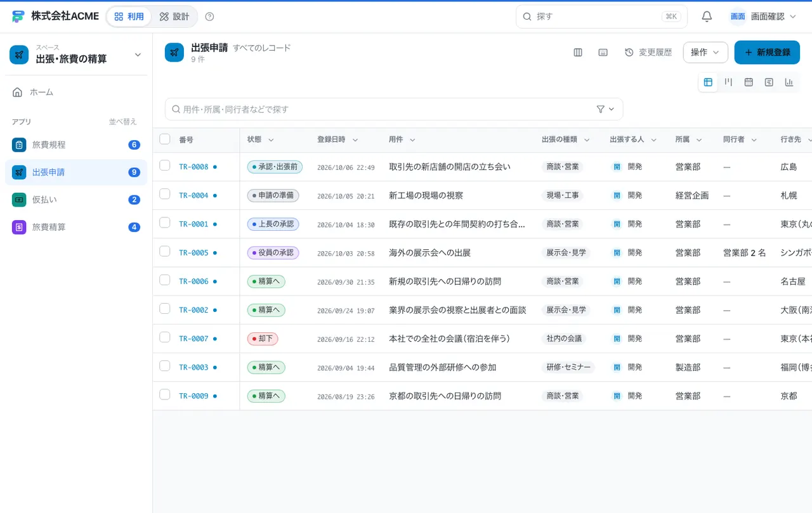Switch to the 利用 mode tab

[129, 16]
